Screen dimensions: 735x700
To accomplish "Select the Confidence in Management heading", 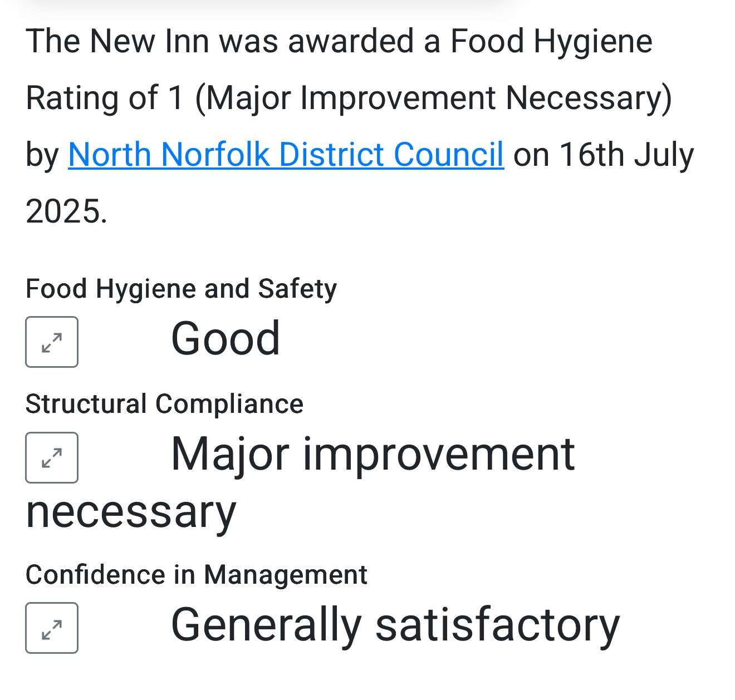I will [196, 574].
